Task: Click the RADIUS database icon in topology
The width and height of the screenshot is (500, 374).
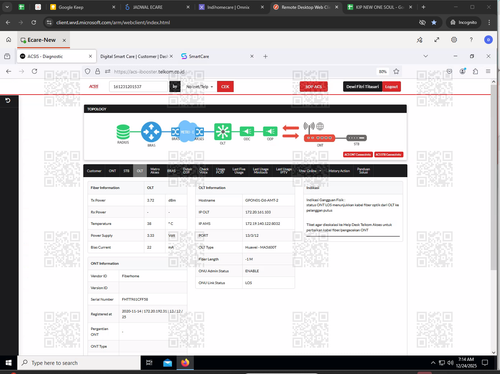Action: point(123,132)
